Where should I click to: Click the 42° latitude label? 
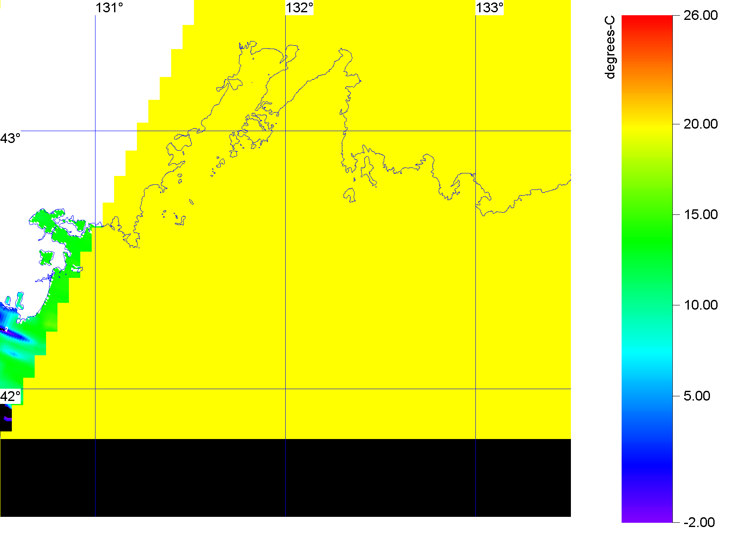tap(10, 396)
